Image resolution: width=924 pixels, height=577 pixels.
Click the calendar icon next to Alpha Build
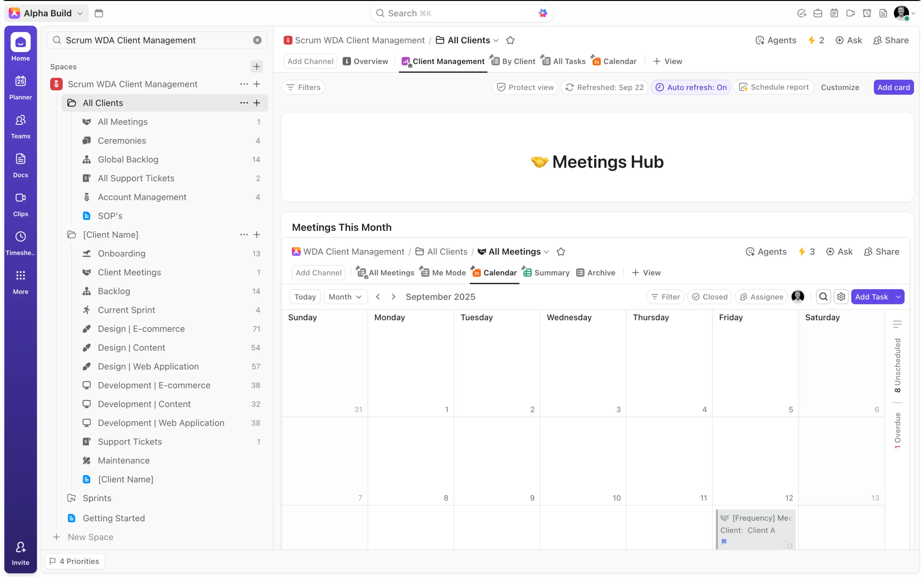pyautogui.click(x=99, y=13)
